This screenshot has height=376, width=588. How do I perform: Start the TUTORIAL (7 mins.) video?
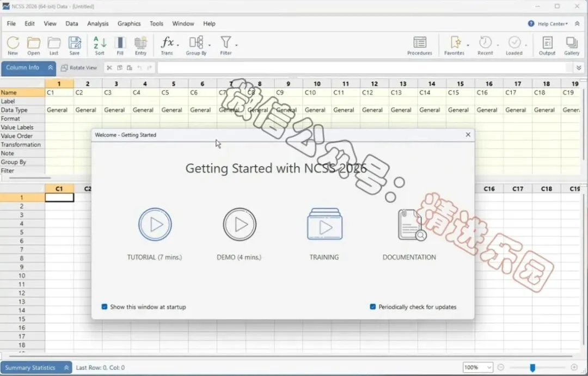[x=155, y=224]
